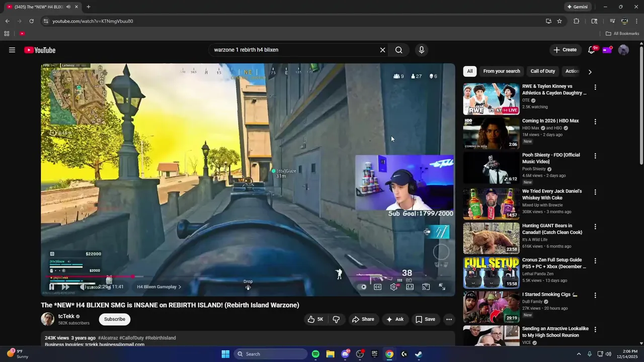Open options for Hunting GIANT Bears video
The image size is (644, 362).
[x=595, y=227]
